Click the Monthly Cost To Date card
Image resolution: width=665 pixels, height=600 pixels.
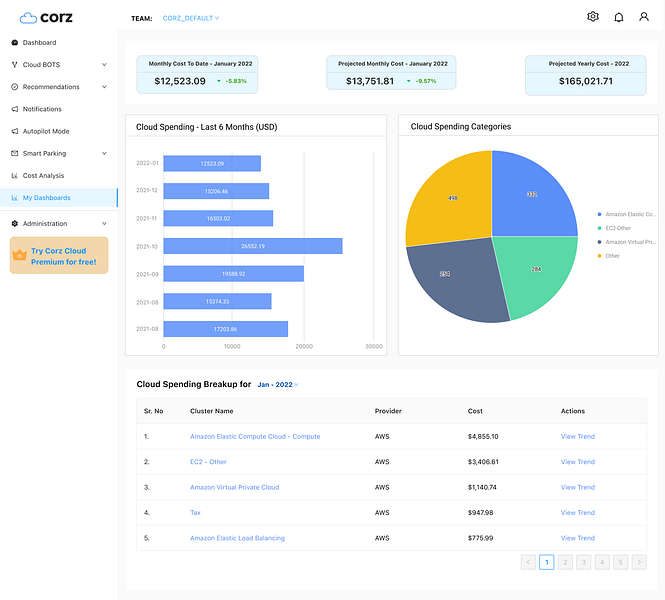[197, 74]
